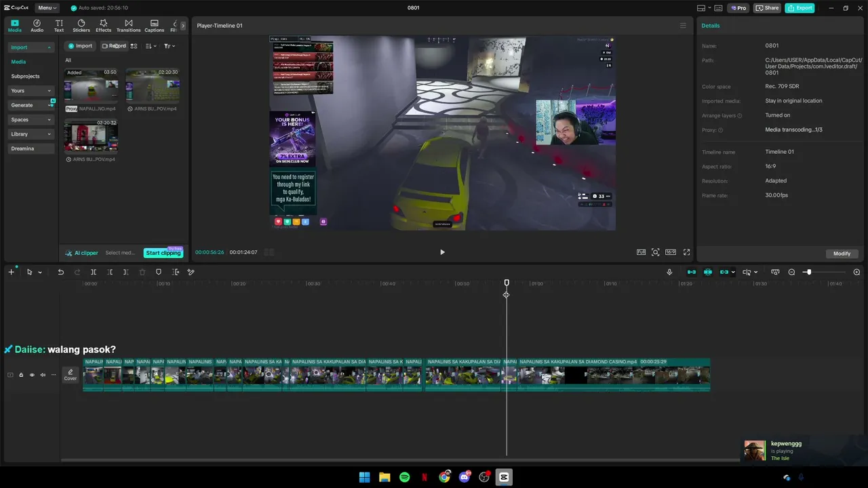This screenshot has width=868, height=488.
Task: Toggle main track magnet
Action: [691, 272]
